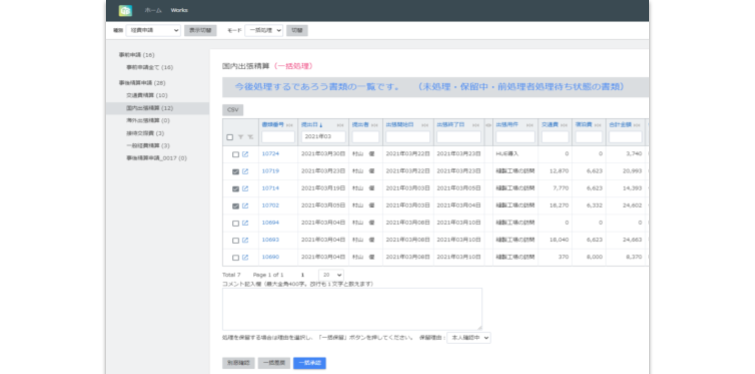Screen dimensions: 755x374
Task: Open document number link 10724
Action: 270,154
